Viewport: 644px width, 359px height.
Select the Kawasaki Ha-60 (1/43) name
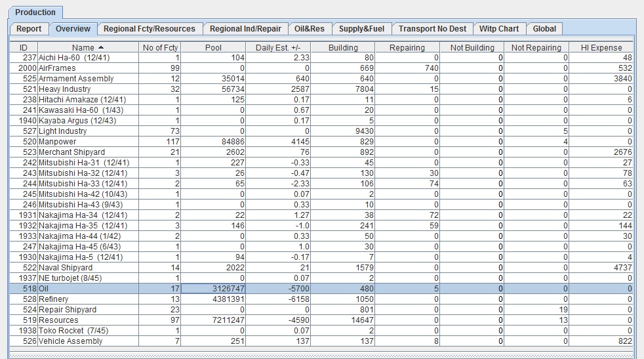81,110
